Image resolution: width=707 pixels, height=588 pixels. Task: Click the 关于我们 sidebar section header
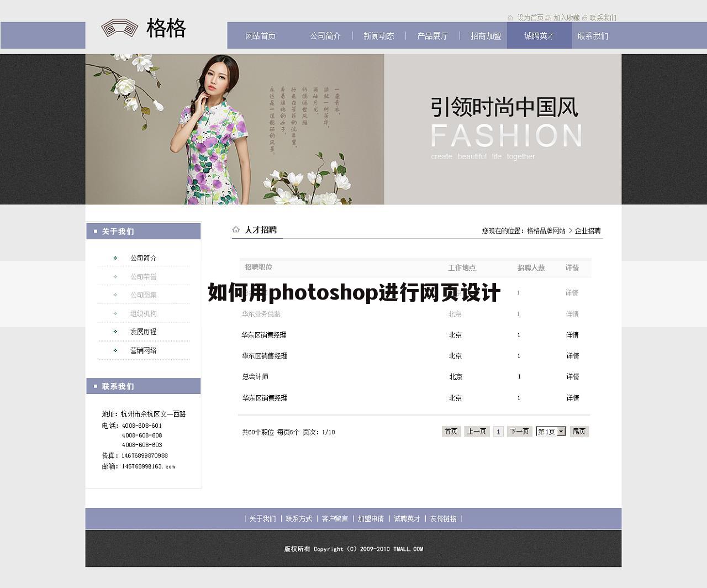[x=144, y=232]
